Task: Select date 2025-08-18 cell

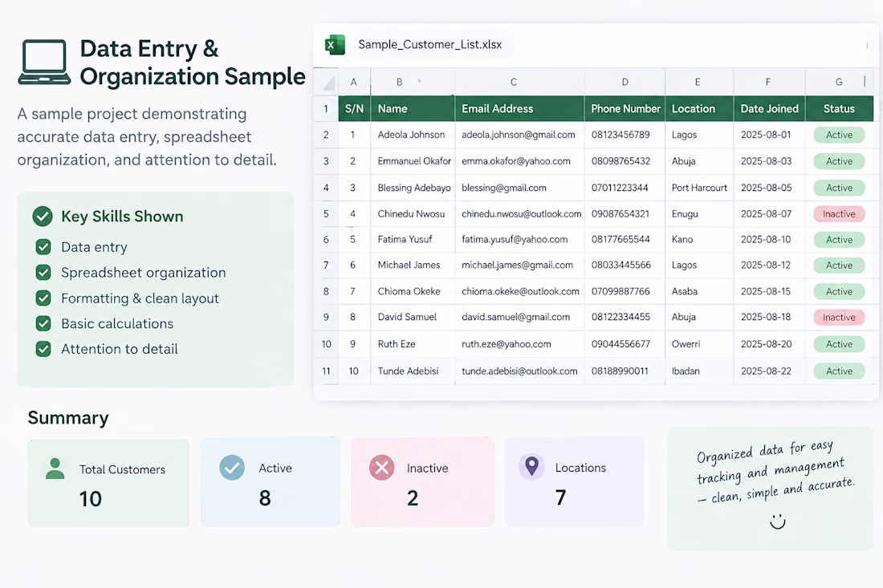Action: [769, 317]
